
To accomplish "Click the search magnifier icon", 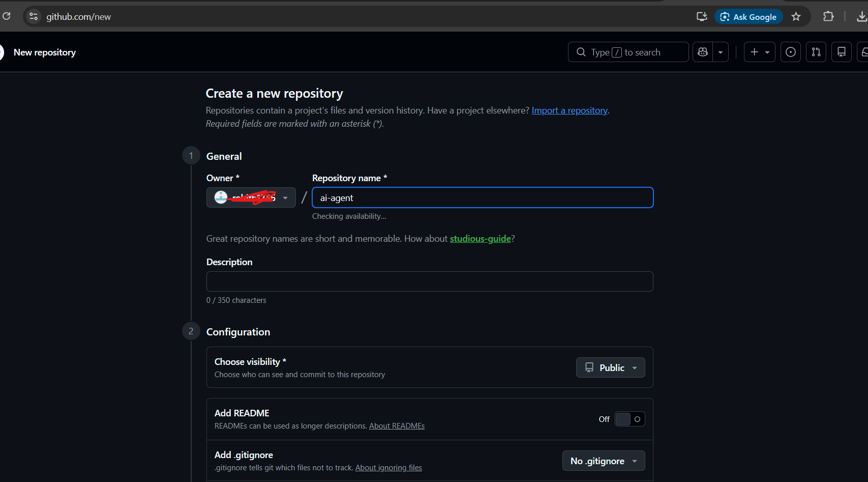I will [x=581, y=52].
